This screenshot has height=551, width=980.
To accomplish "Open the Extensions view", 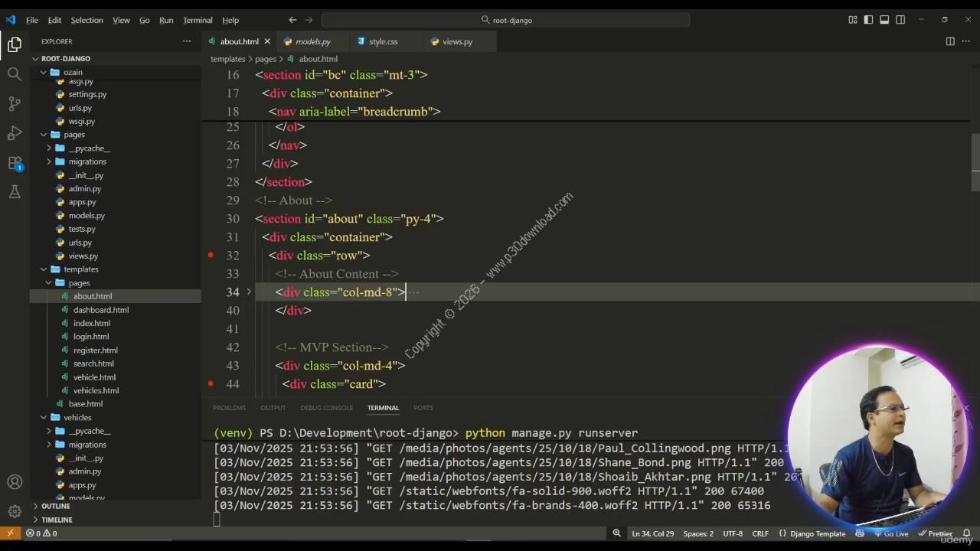I will click(x=15, y=163).
